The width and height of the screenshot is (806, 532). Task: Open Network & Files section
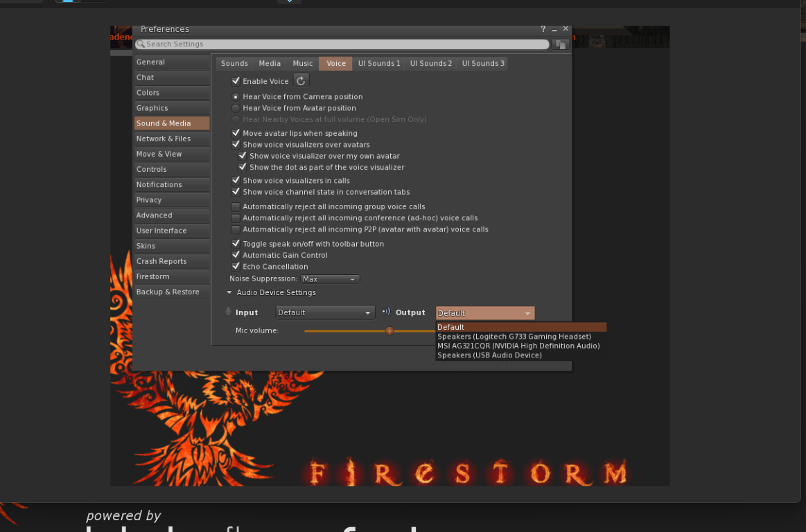pyautogui.click(x=172, y=139)
